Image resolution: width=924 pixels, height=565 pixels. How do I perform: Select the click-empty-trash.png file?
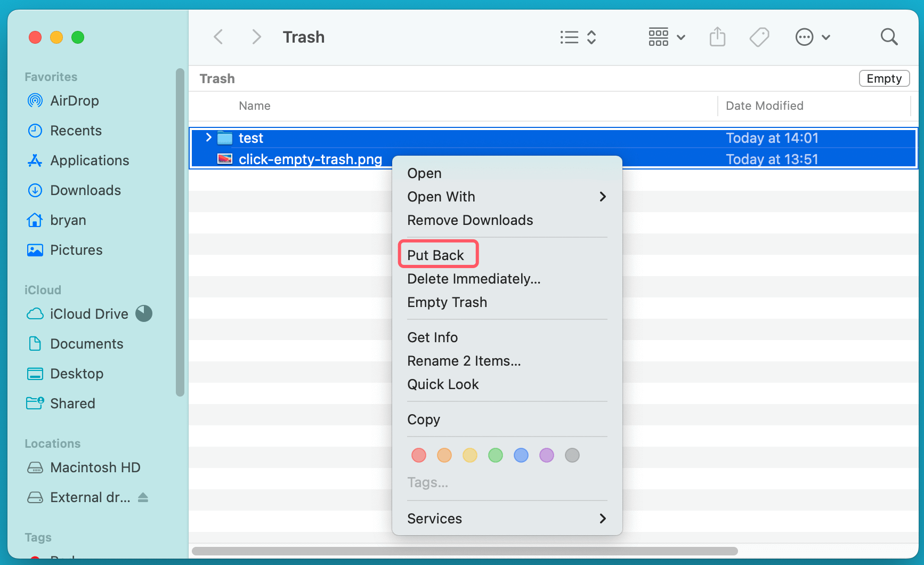point(310,159)
